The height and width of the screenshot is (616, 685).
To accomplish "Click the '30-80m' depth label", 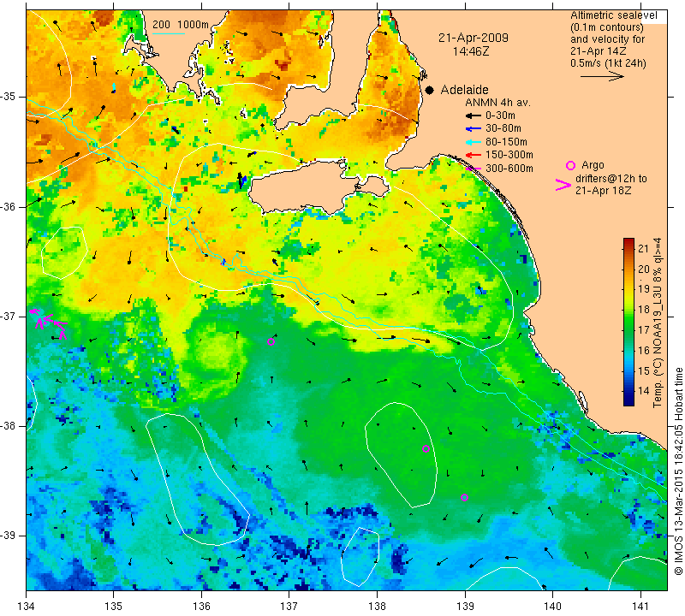I will [x=503, y=129].
